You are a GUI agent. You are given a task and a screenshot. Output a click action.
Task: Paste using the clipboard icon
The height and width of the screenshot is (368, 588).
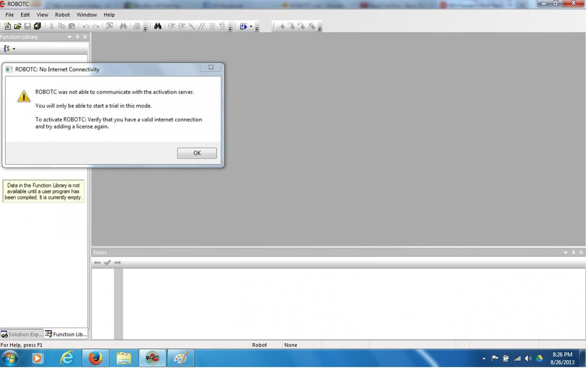point(72,26)
